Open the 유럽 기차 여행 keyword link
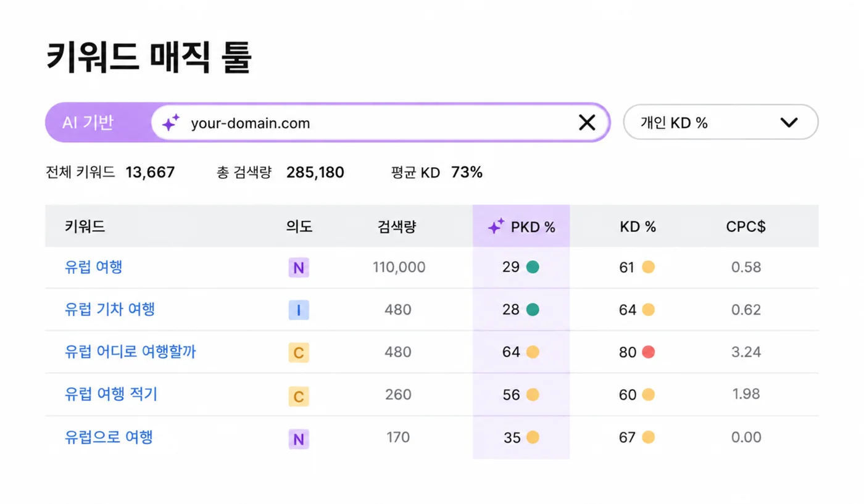Image resolution: width=864 pixels, height=504 pixels. pos(110,309)
